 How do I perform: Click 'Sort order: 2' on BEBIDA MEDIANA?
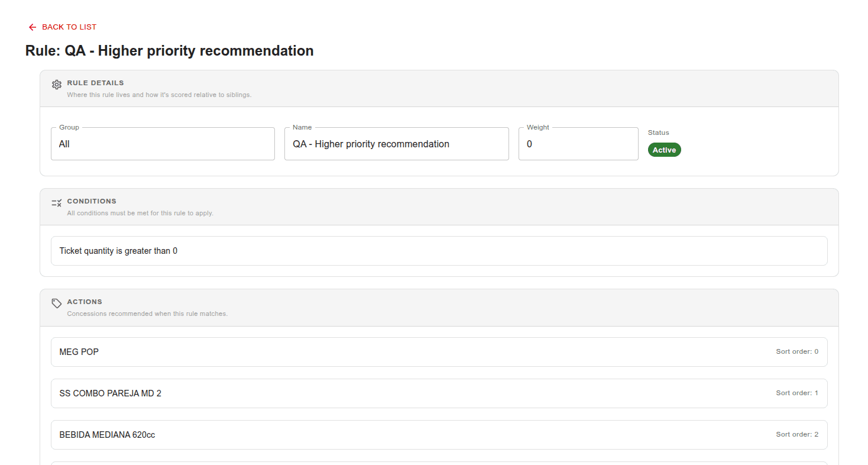(797, 434)
